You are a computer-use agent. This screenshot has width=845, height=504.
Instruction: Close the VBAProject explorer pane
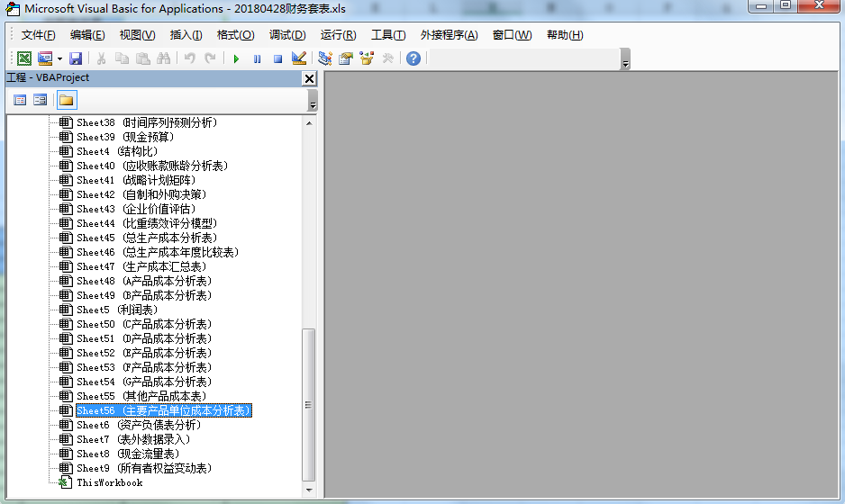click(x=309, y=78)
